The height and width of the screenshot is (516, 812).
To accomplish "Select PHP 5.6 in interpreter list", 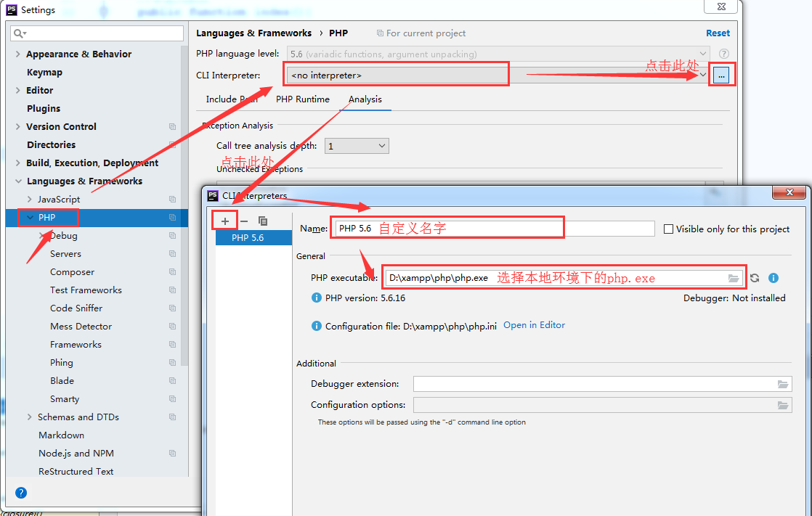I will pos(253,237).
